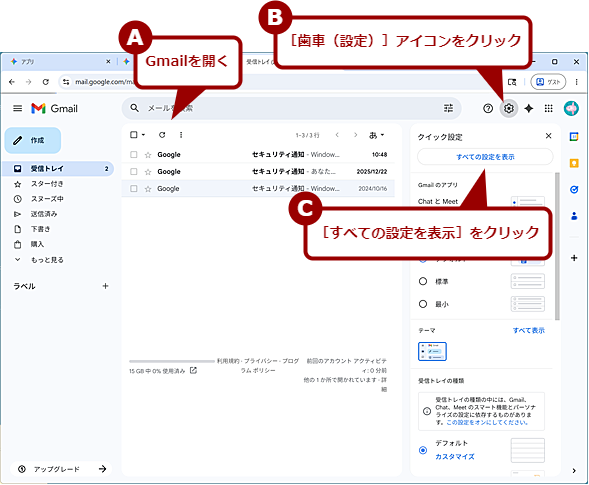Image resolution: width=589 pixels, height=485 pixels.
Task: Open Google Keep in side panel
Action: [574, 163]
